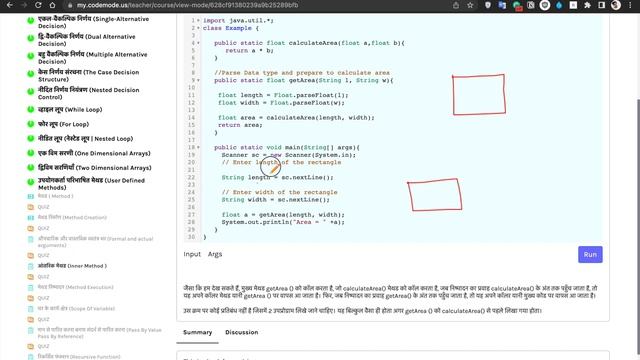Screen dimensions: 640x360
Task: Click the share icon in address bar
Action: [x=456, y=5]
